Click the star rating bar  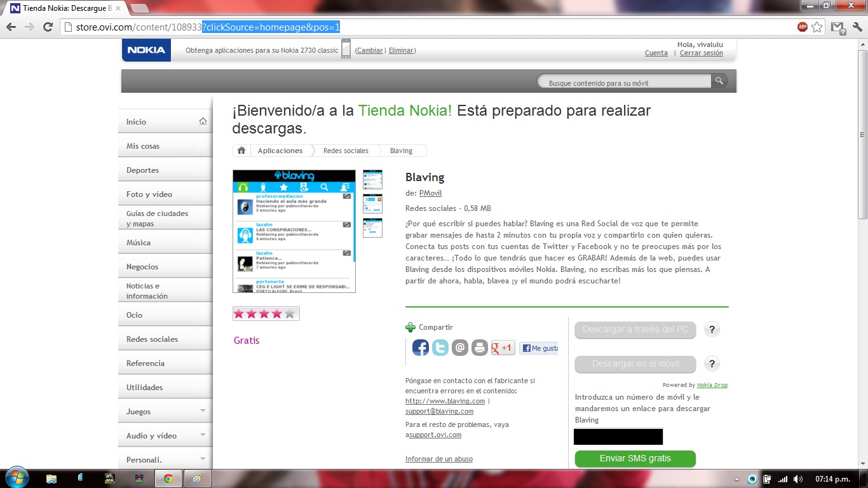tap(266, 313)
